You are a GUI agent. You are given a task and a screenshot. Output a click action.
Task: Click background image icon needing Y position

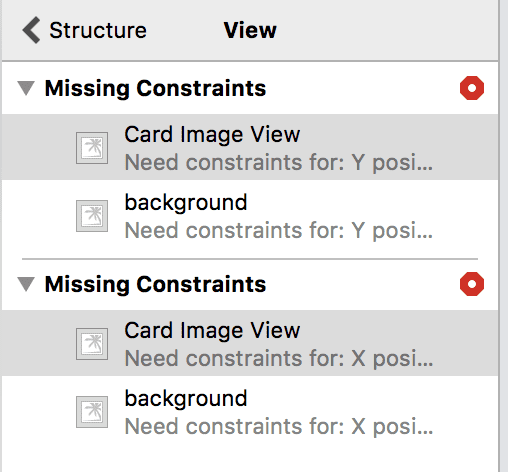92,216
